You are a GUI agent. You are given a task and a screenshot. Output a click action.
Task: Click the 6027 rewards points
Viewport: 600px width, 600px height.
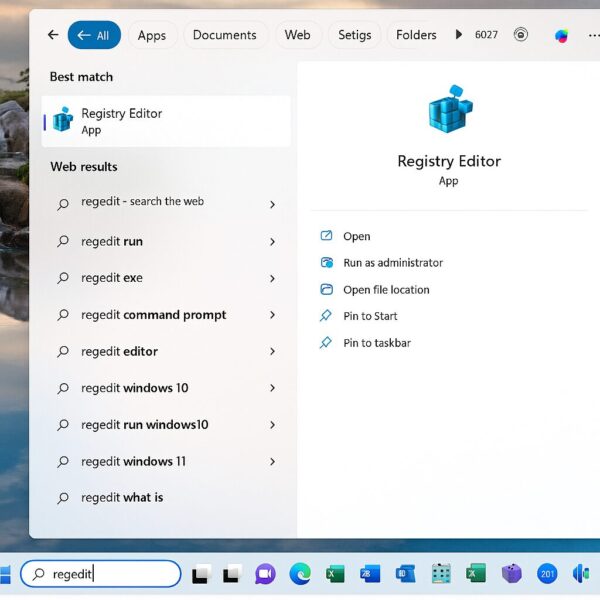486,35
